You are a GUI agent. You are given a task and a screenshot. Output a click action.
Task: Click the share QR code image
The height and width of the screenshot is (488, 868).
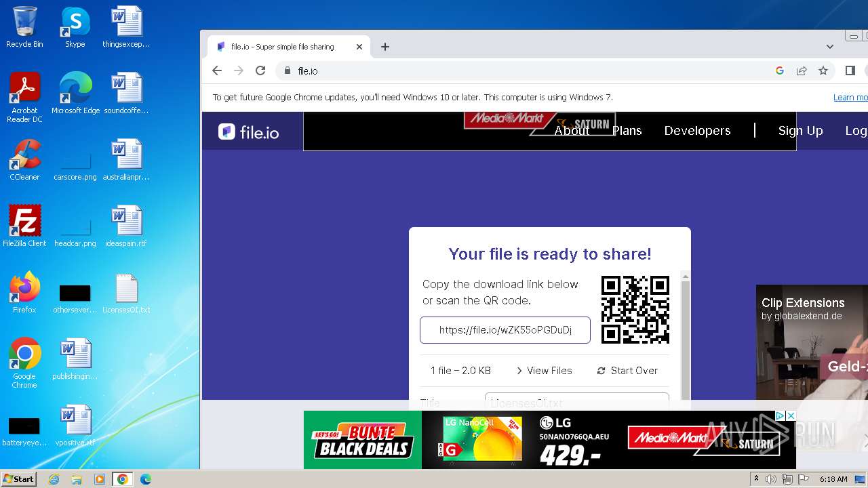point(635,309)
